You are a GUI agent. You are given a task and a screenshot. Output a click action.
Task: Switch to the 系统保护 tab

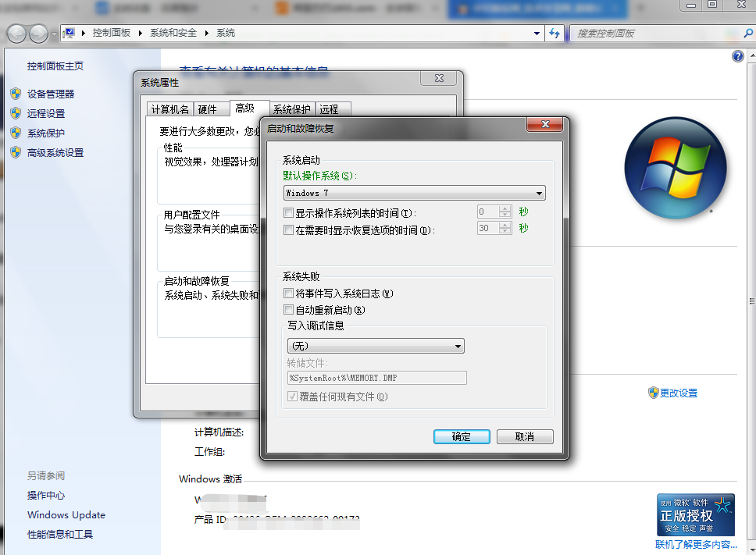[291, 109]
